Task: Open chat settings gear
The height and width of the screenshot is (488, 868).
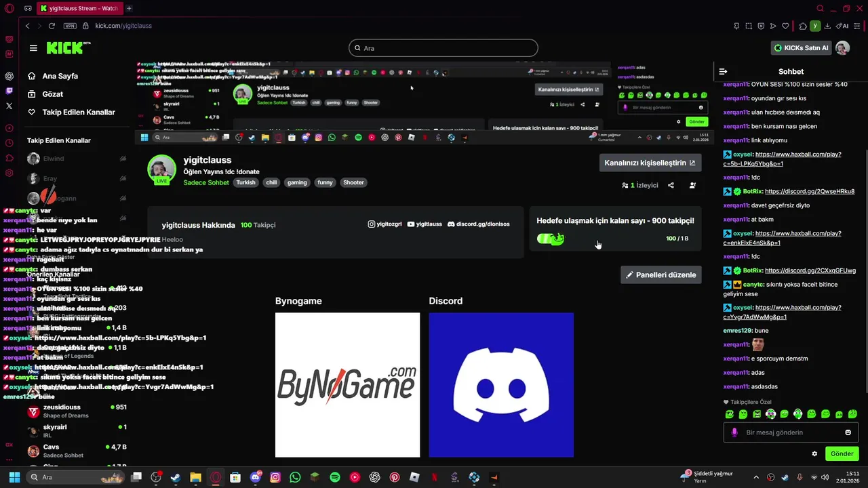Action: coord(814,453)
